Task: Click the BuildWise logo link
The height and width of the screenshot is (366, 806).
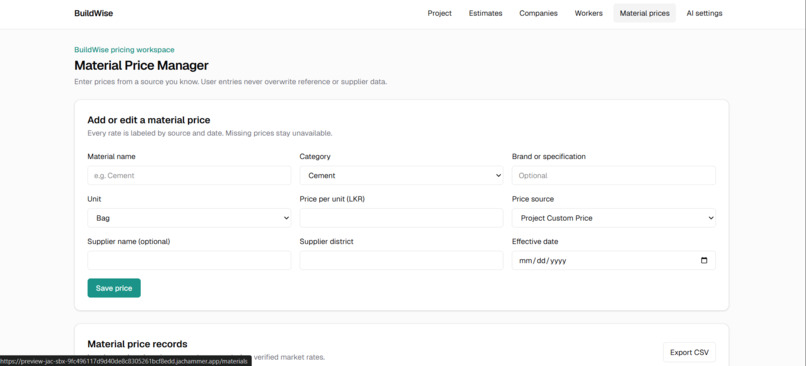Action: (94, 13)
